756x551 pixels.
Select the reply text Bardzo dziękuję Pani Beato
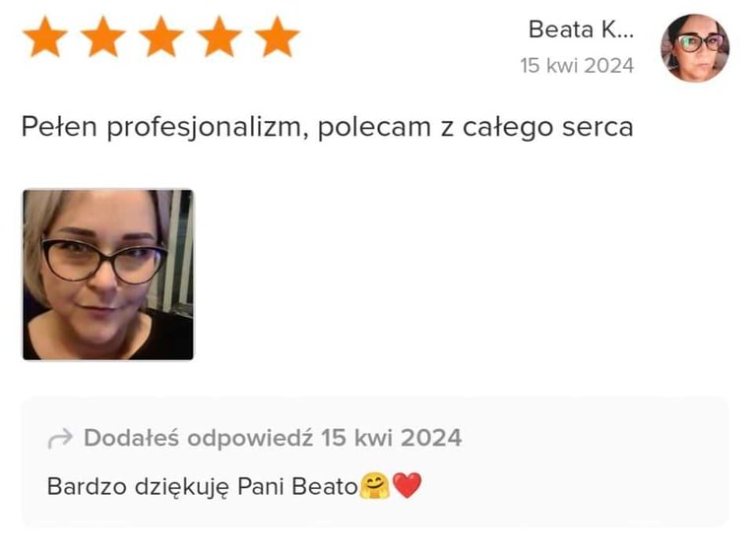tap(203, 487)
